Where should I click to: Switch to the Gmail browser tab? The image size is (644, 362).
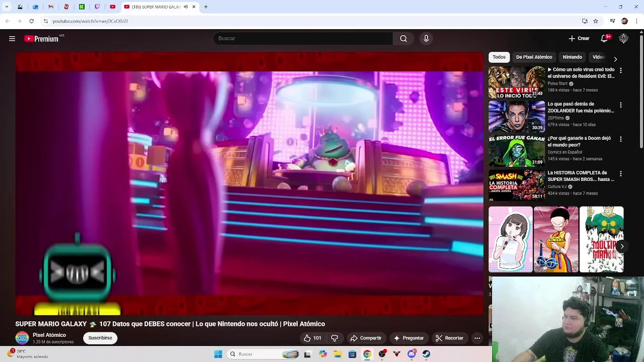coord(51,7)
